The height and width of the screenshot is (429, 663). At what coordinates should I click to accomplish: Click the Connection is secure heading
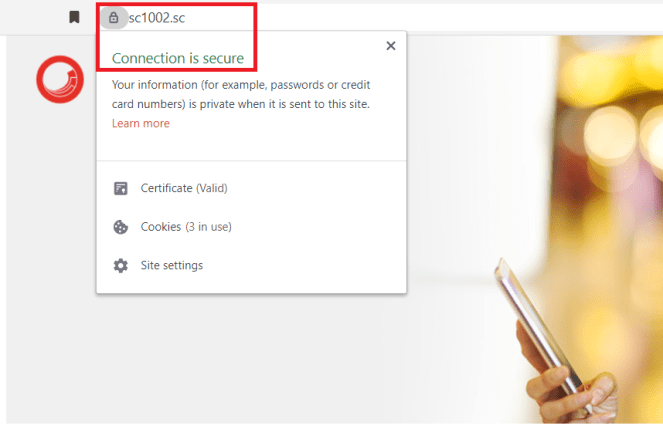click(x=178, y=58)
